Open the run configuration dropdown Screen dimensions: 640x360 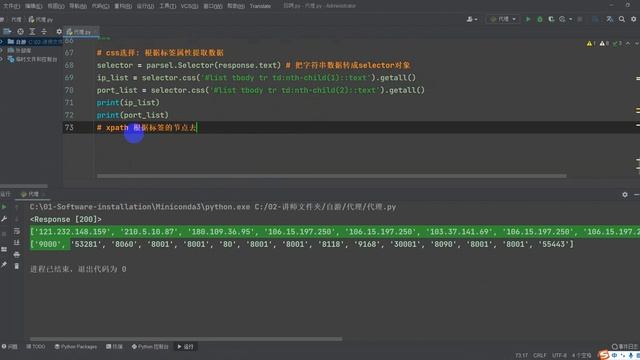point(503,19)
